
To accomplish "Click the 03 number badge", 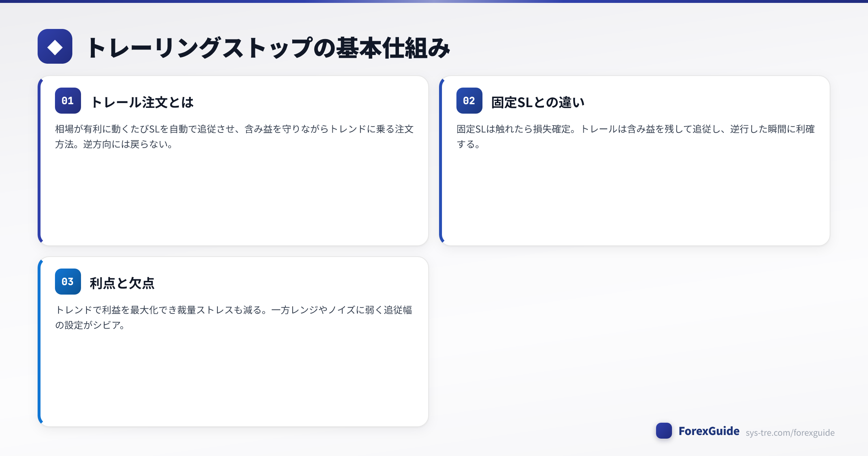I will coord(68,282).
